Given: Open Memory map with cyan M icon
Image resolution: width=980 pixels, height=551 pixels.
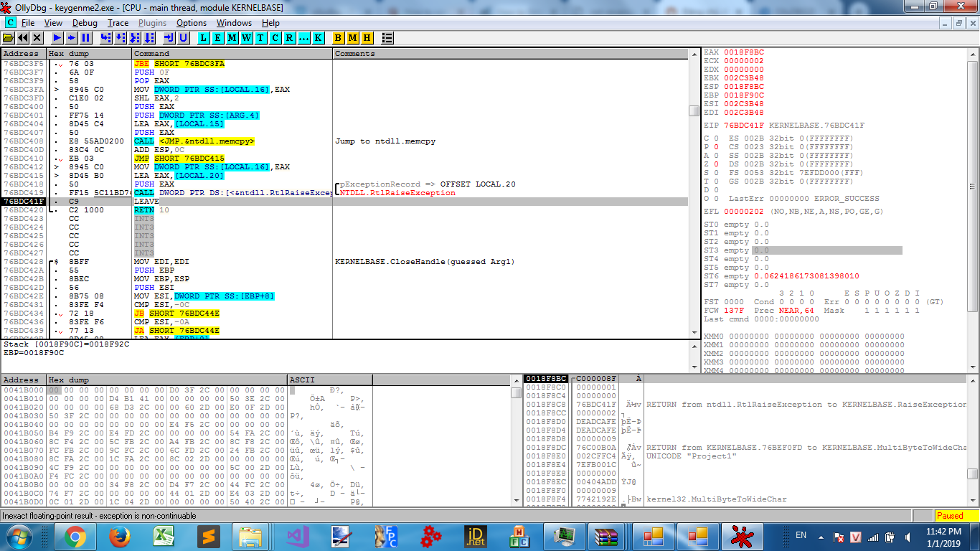Looking at the screenshot, I should 232,37.
